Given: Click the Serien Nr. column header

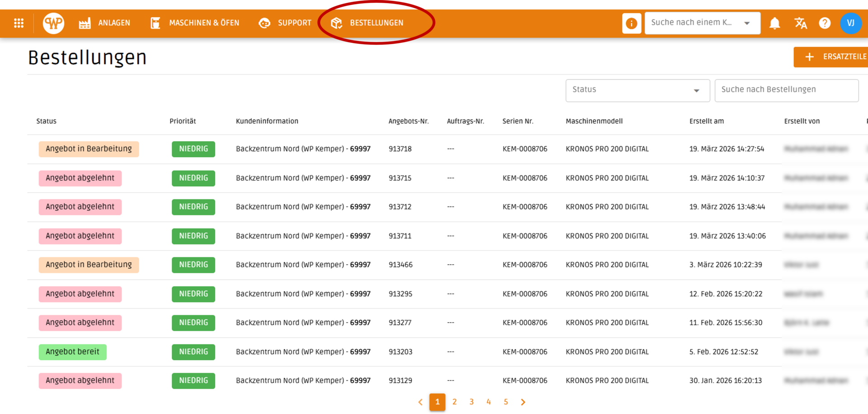Looking at the screenshot, I should point(518,121).
